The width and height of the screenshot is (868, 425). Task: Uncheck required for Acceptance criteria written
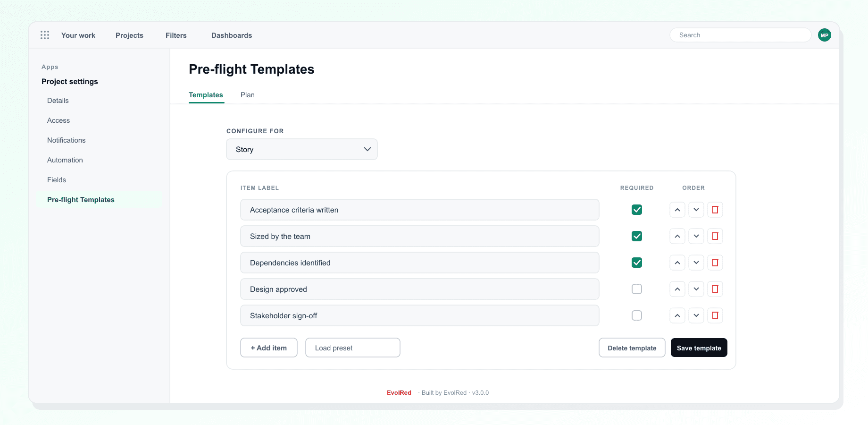coord(637,210)
